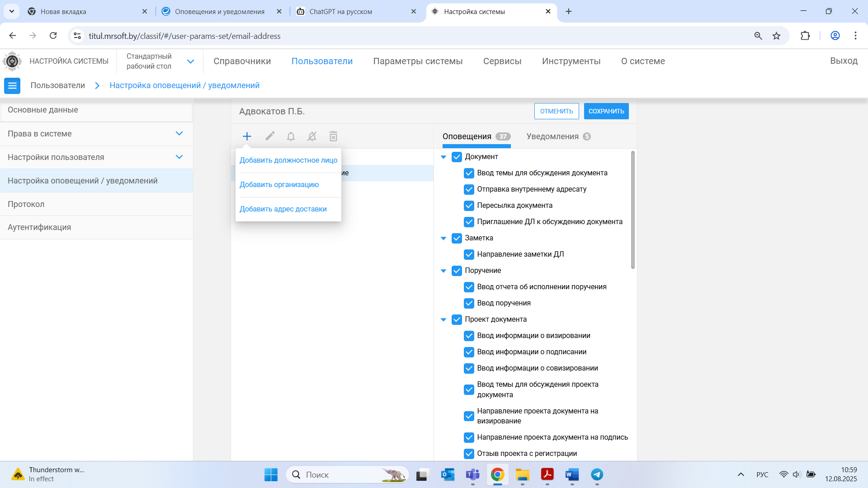Click the notifications list vertical scrollbar

pos(632,210)
